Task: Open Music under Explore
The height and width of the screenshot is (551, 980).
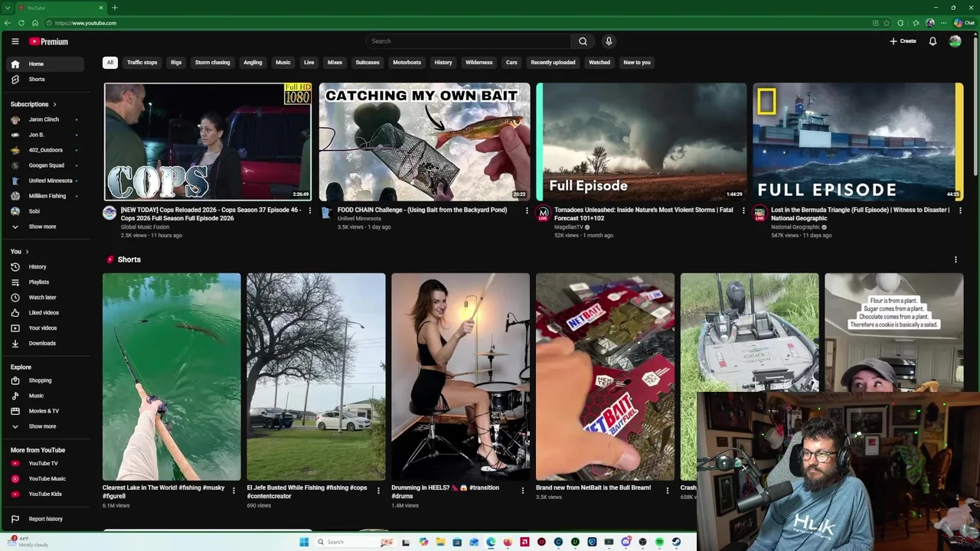Action: coord(46,396)
